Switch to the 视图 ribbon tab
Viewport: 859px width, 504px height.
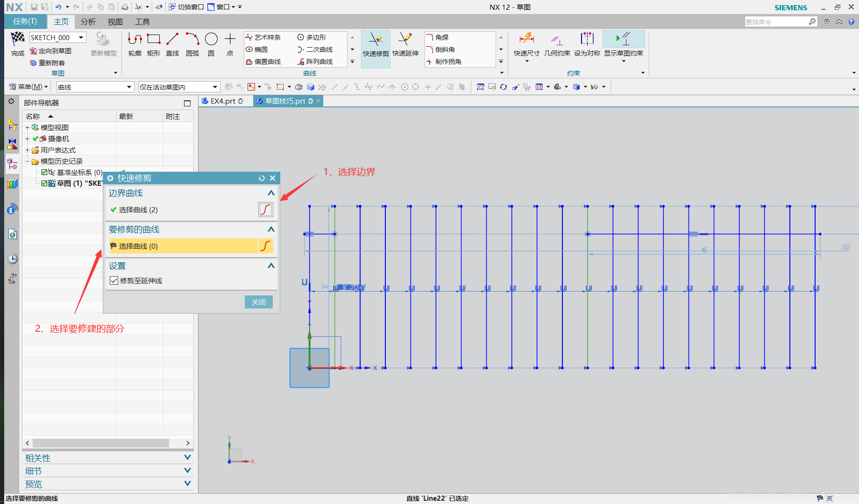(x=115, y=21)
